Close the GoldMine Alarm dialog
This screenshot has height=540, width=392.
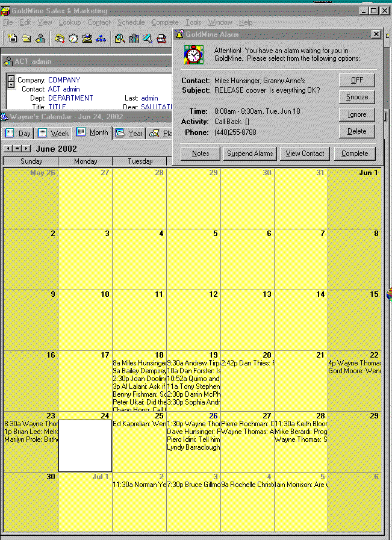pyautogui.click(x=376, y=34)
